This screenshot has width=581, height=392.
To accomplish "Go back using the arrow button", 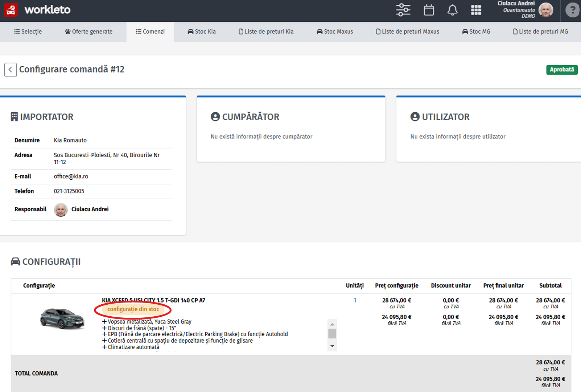I will (x=11, y=70).
